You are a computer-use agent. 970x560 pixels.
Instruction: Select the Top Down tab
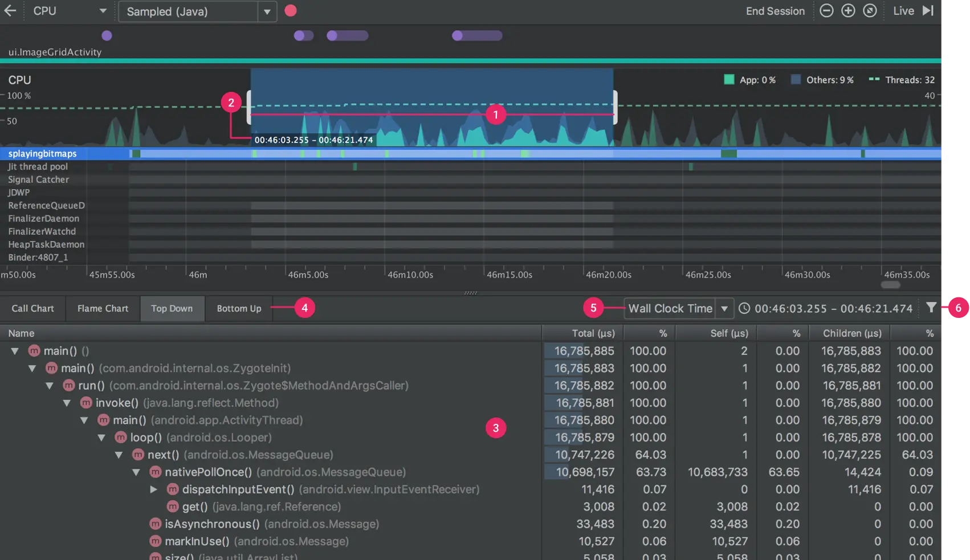tap(172, 308)
